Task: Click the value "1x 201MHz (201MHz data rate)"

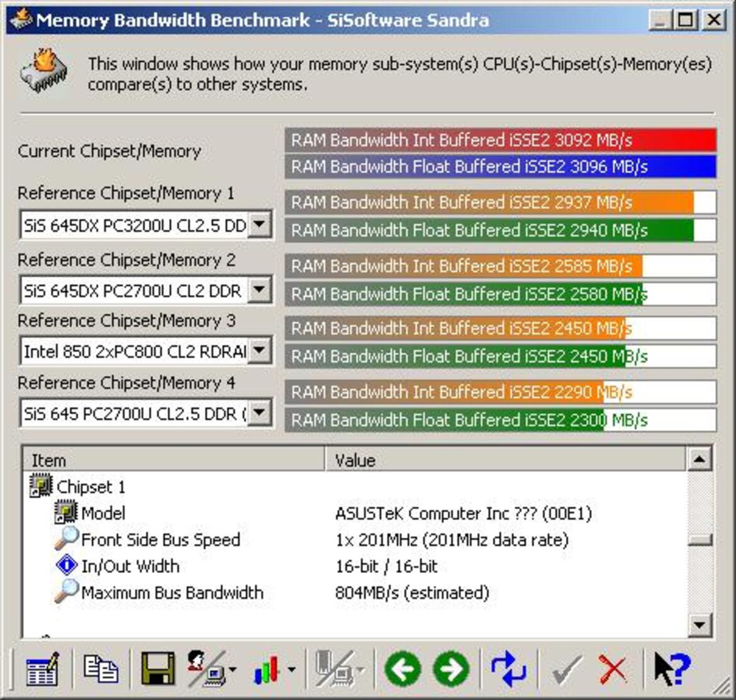Action: tap(452, 540)
